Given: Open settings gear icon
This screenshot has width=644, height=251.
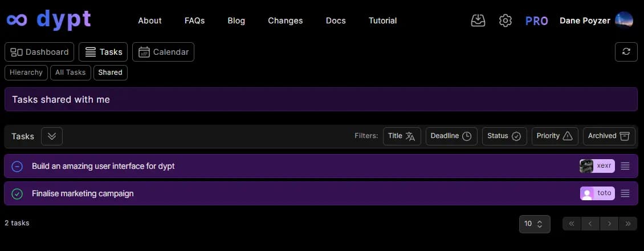Looking at the screenshot, I should coord(505,21).
